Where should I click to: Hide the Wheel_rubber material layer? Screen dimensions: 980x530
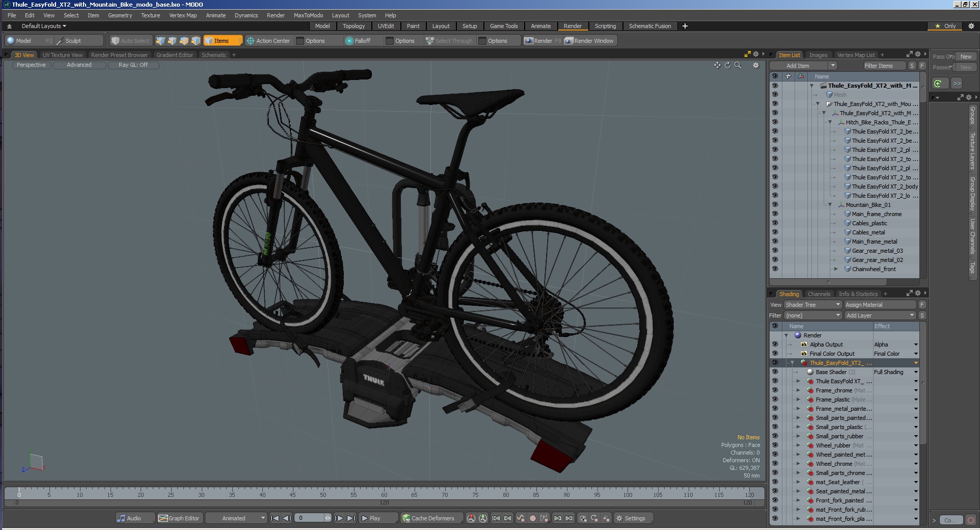tap(775, 445)
